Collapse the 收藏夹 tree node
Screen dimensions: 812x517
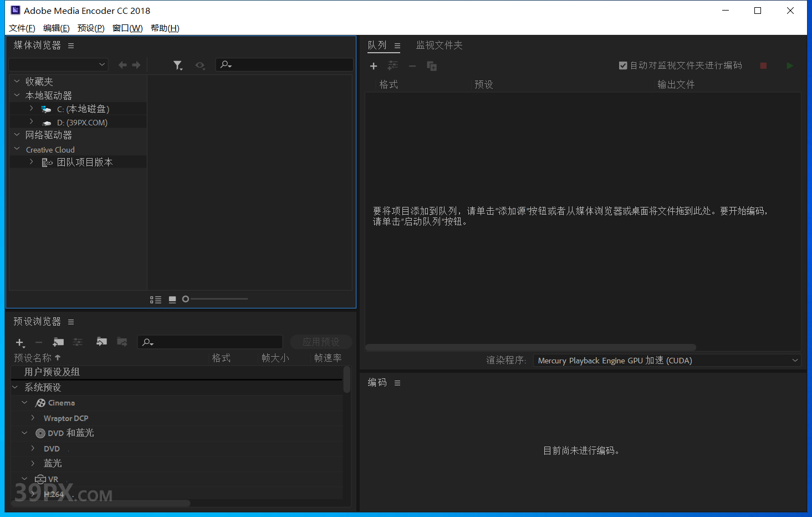(17, 81)
